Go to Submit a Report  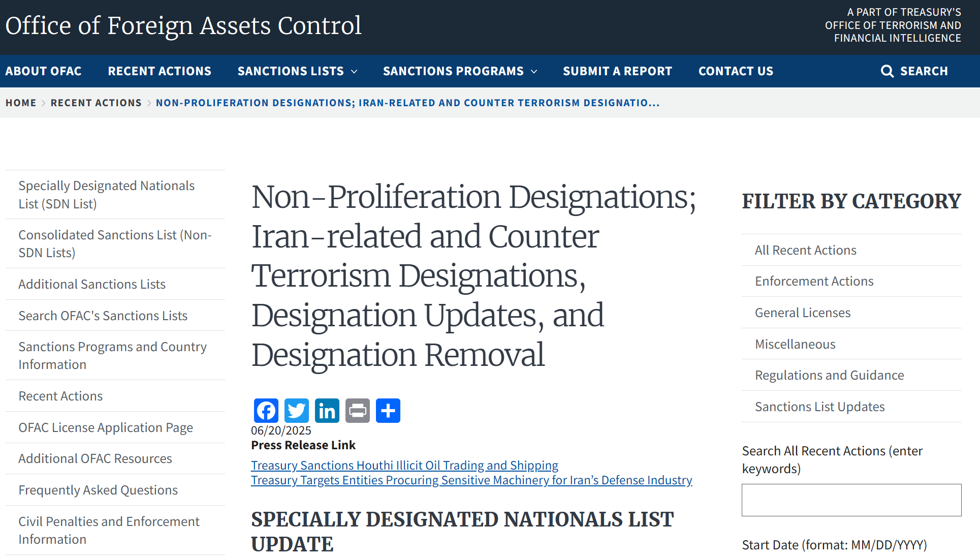click(x=617, y=71)
